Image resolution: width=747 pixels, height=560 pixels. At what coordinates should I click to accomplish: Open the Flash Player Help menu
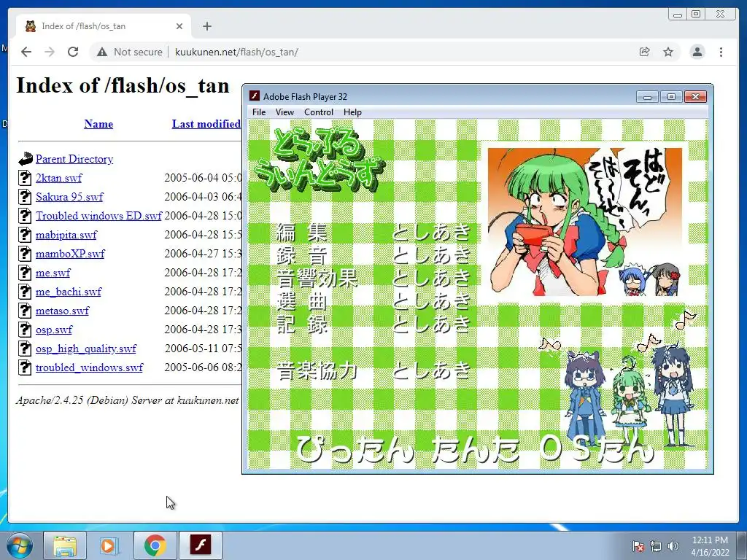click(352, 112)
